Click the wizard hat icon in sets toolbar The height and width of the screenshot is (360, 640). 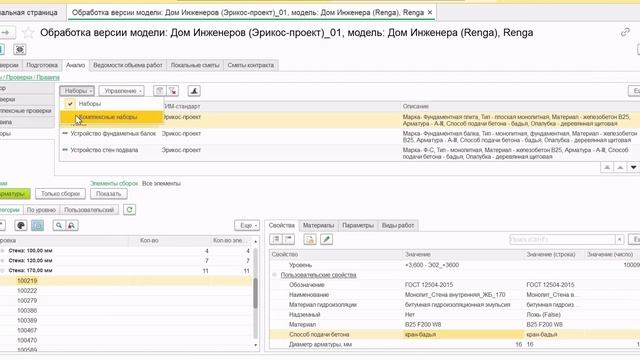[x=194, y=91]
